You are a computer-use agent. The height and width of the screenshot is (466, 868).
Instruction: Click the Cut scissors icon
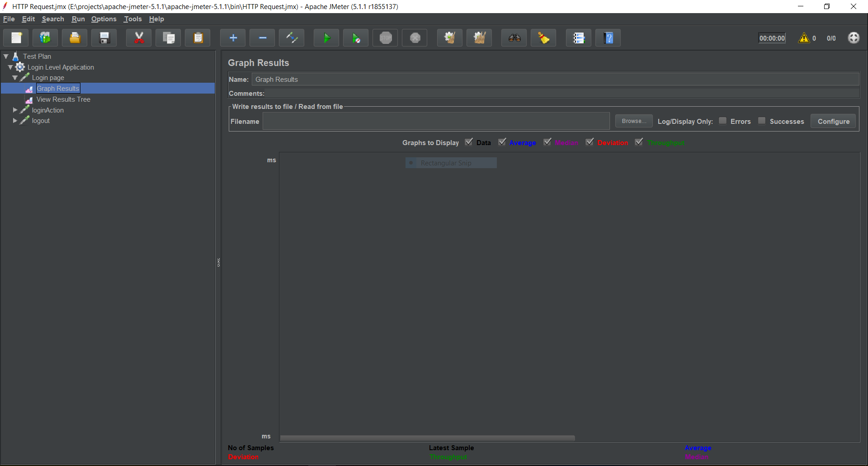click(x=139, y=38)
